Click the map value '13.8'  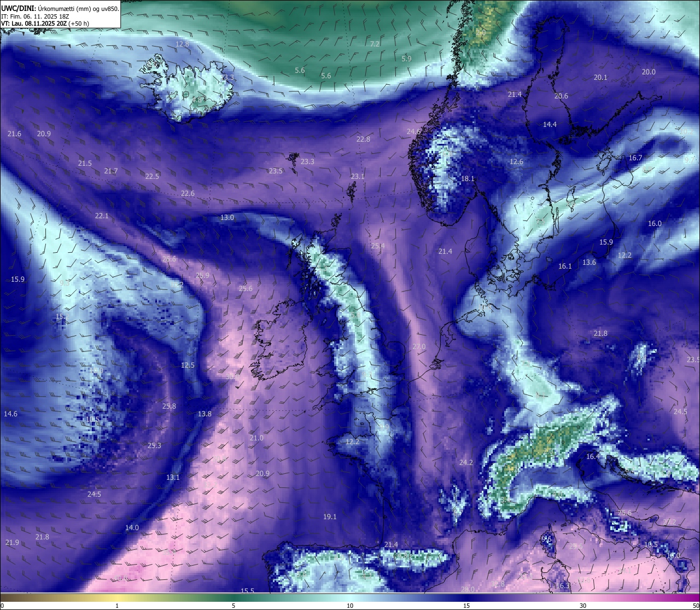205,414
